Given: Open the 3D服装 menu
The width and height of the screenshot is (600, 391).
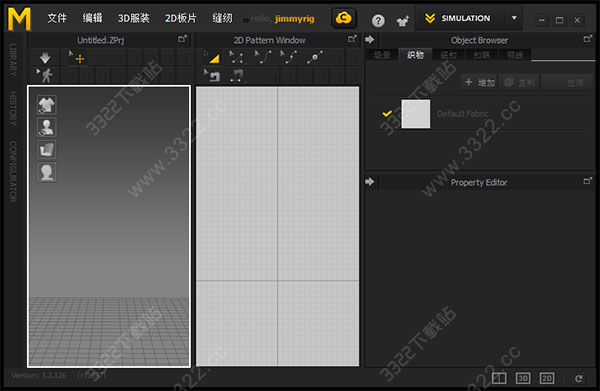Looking at the screenshot, I should coord(134,18).
